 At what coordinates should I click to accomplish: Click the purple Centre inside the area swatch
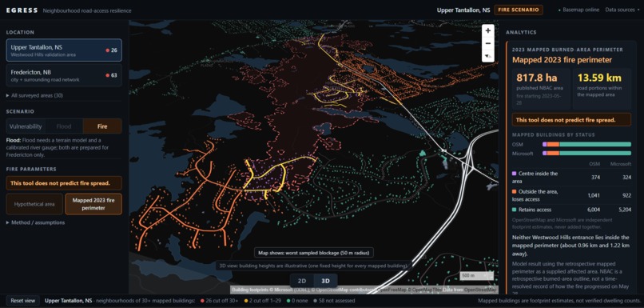(515, 174)
